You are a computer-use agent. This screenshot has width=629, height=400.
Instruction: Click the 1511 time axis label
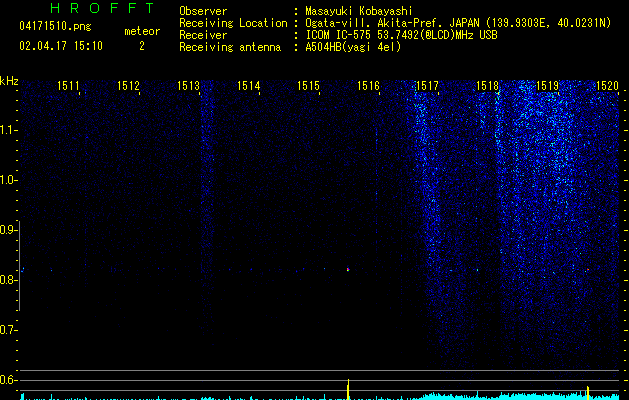(68, 86)
